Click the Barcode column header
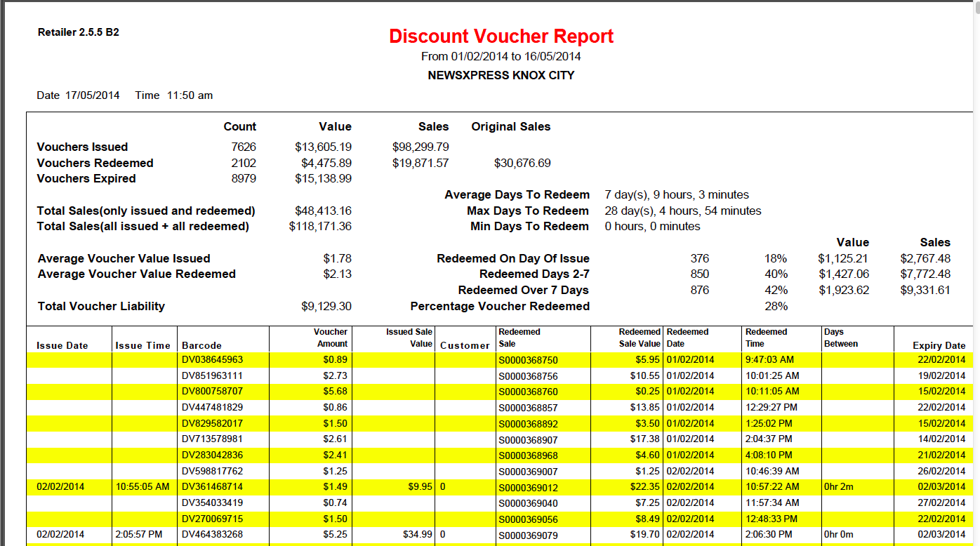980x546 pixels. tap(201, 345)
